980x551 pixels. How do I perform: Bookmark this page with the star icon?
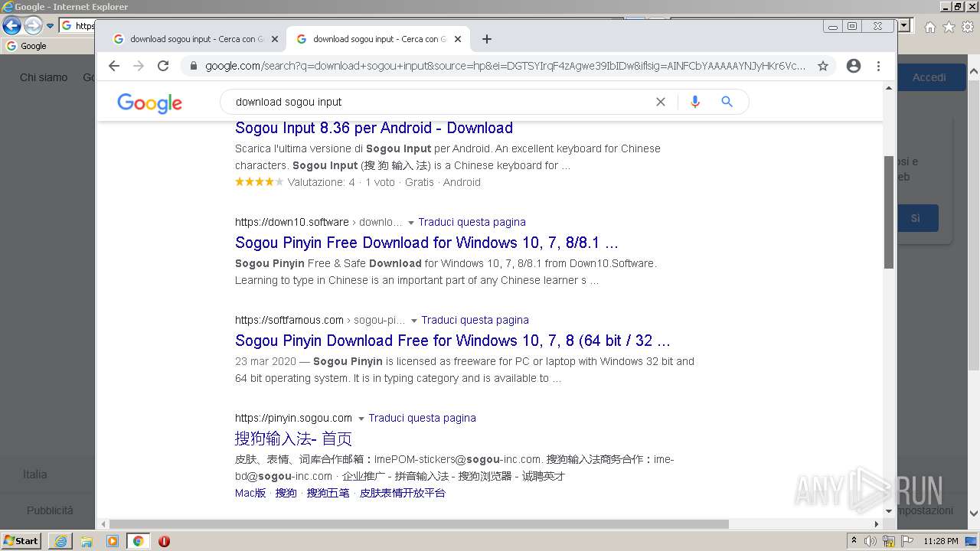click(823, 66)
